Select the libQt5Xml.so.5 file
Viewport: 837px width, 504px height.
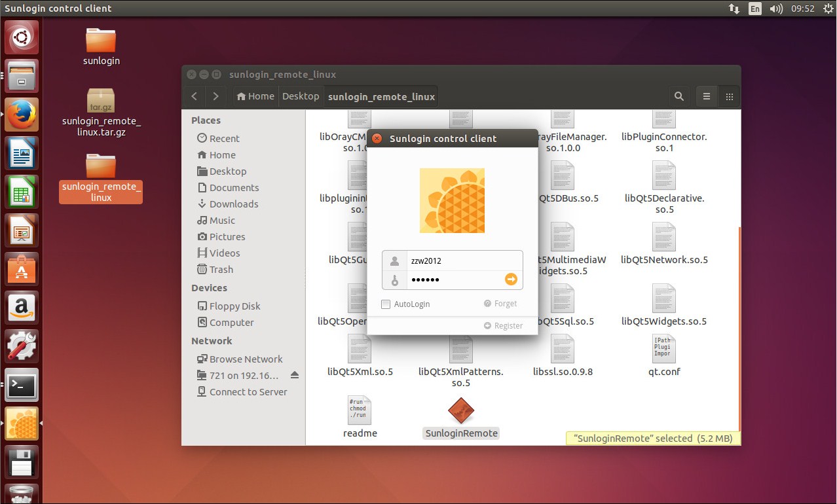pyautogui.click(x=360, y=357)
